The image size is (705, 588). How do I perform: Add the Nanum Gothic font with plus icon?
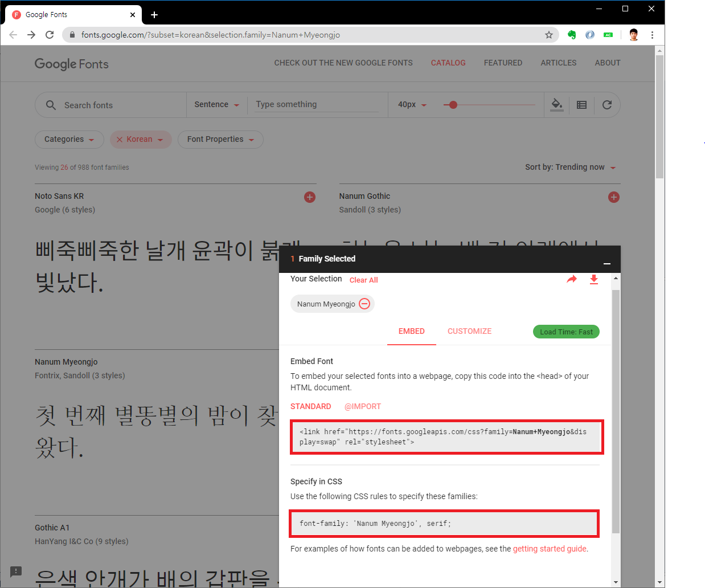614,197
